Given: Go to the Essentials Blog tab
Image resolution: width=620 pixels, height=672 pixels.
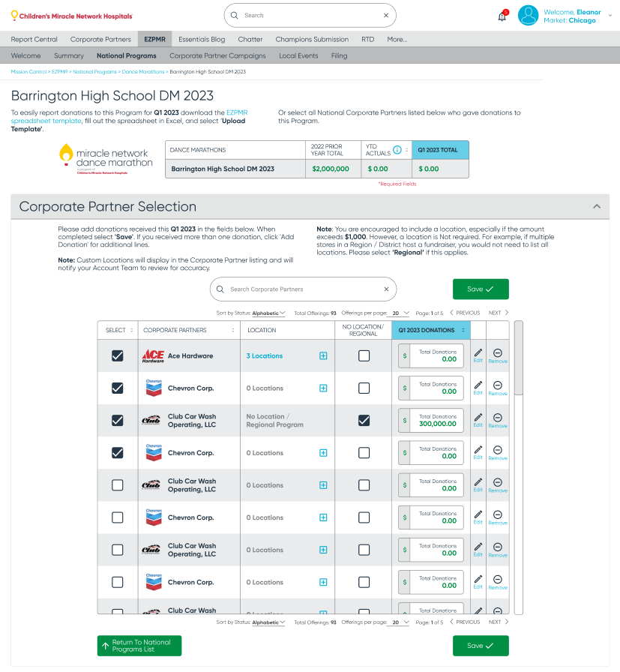Looking at the screenshot, I should tap(202, 39).
